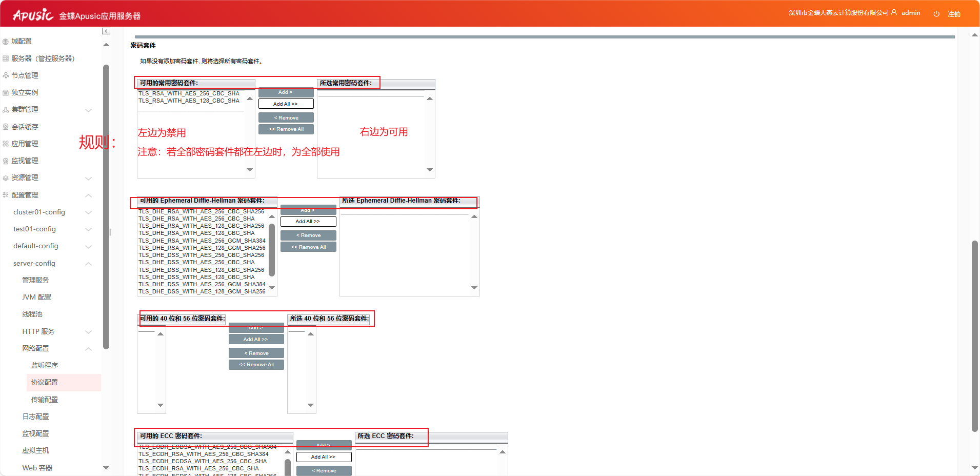This screenshot has height=476, width=980.
Task: Click the Apusic logo in the header
Action: click(33, 15)
